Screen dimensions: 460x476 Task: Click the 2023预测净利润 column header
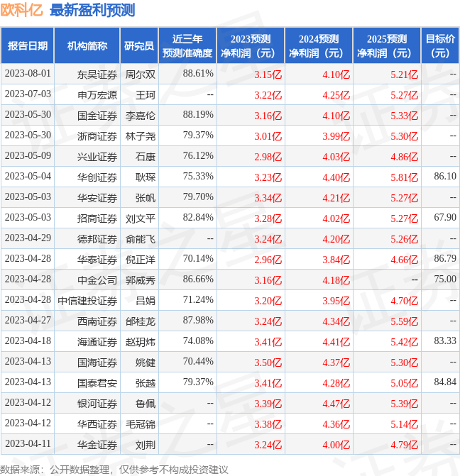pyautogui.click(x=251, y=46)
